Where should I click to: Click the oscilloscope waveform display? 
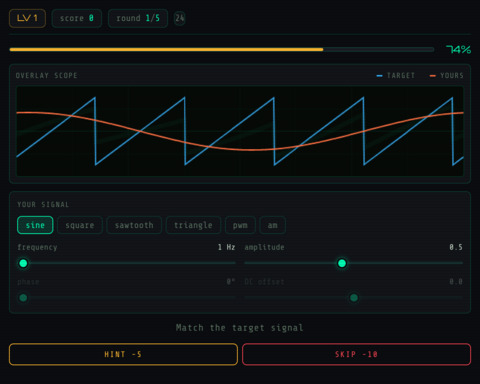[240, 131]
